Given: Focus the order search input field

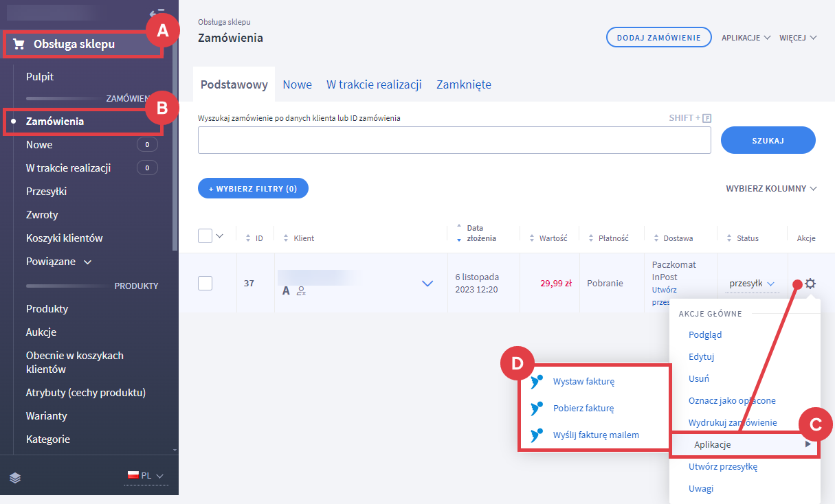Looking at the screenshot, I should [x=454, y=140].
